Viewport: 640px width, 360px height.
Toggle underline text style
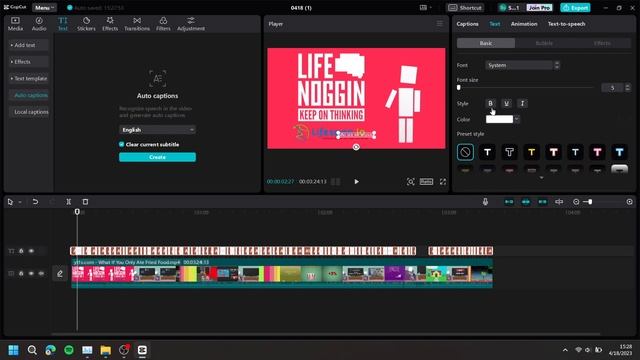507,103
